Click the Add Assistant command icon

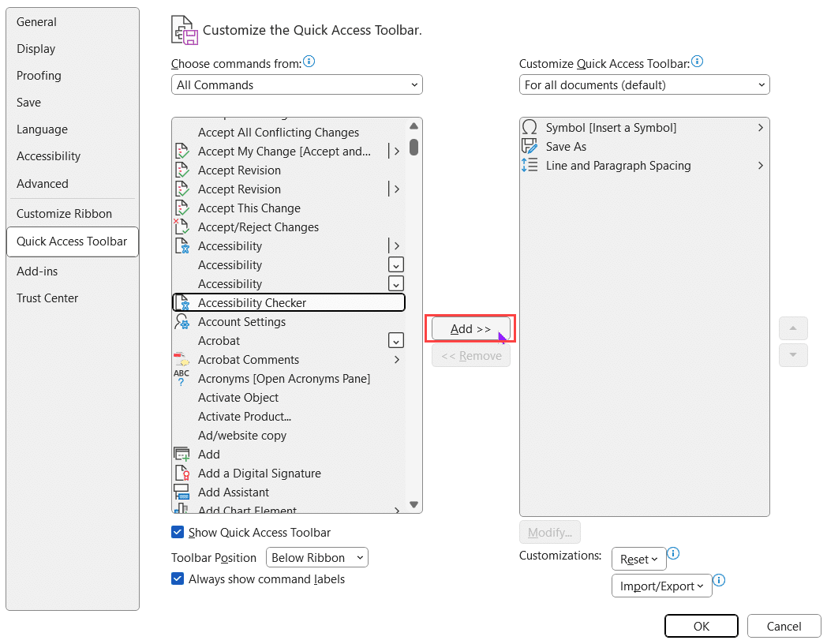pos(182,492)
